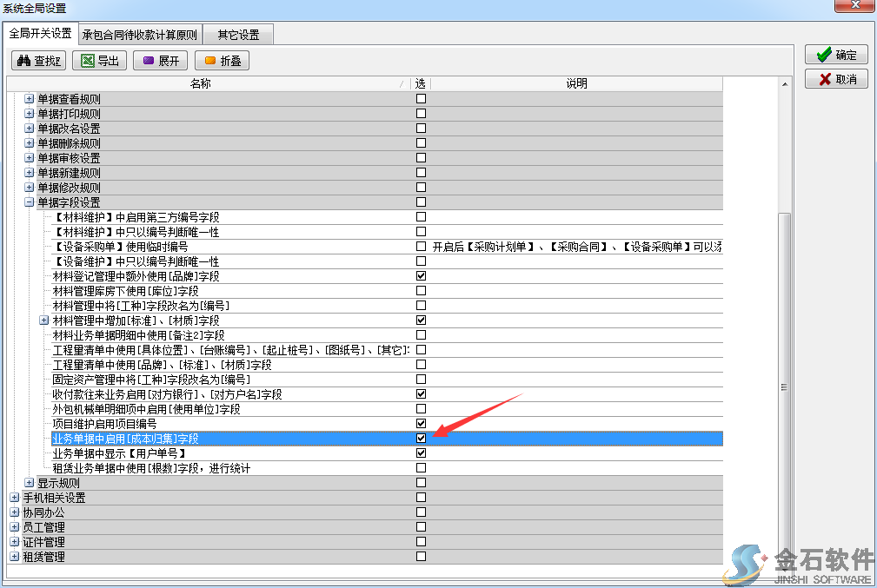Click the green checkmark Confirm button
Image resolution: width=877 pixels, height=588 pixels.
(x=836, y=55)
